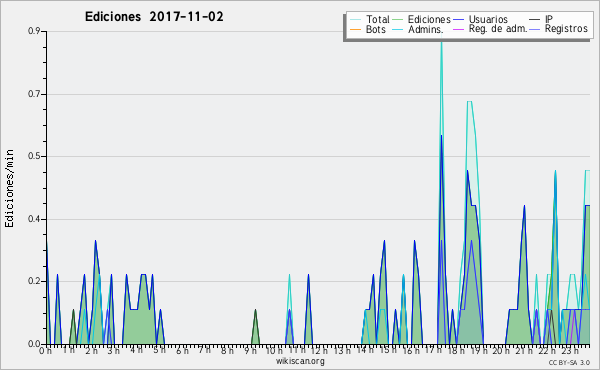Image resolution: width=600 pixels, height=370 pixels.
Task: Click the CC BY-SA 3.0 license text
Action: (569, 362)
